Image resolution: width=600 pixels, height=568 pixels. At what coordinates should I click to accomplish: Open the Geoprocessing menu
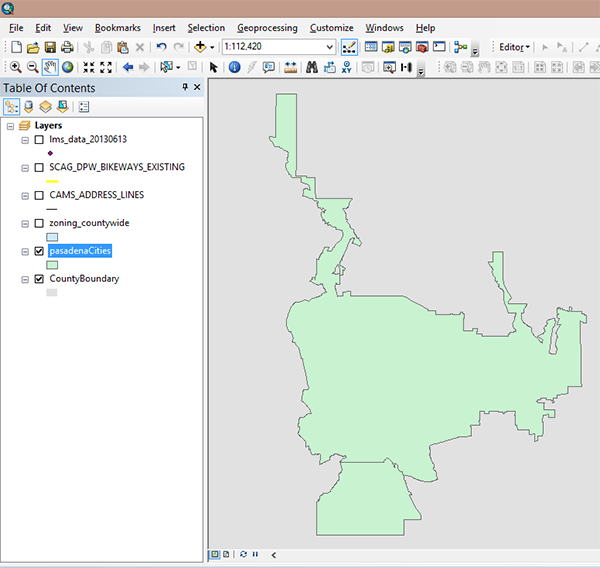[x=267, y=28]
